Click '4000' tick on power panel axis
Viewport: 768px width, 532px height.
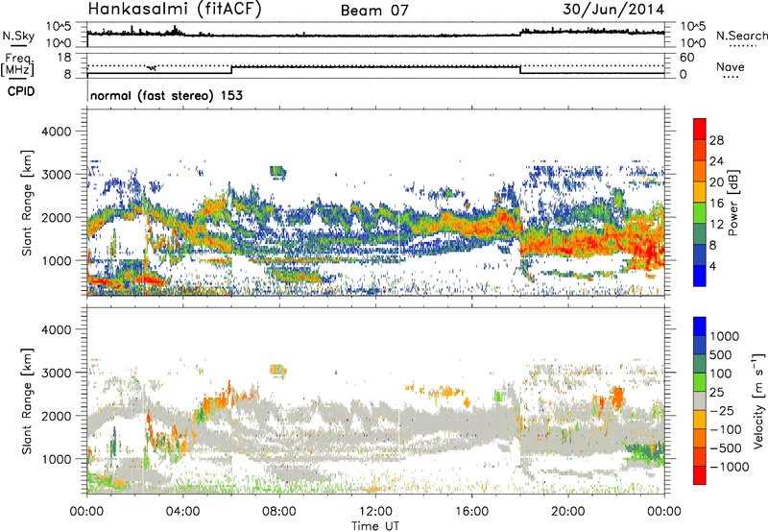pos(56,132)
